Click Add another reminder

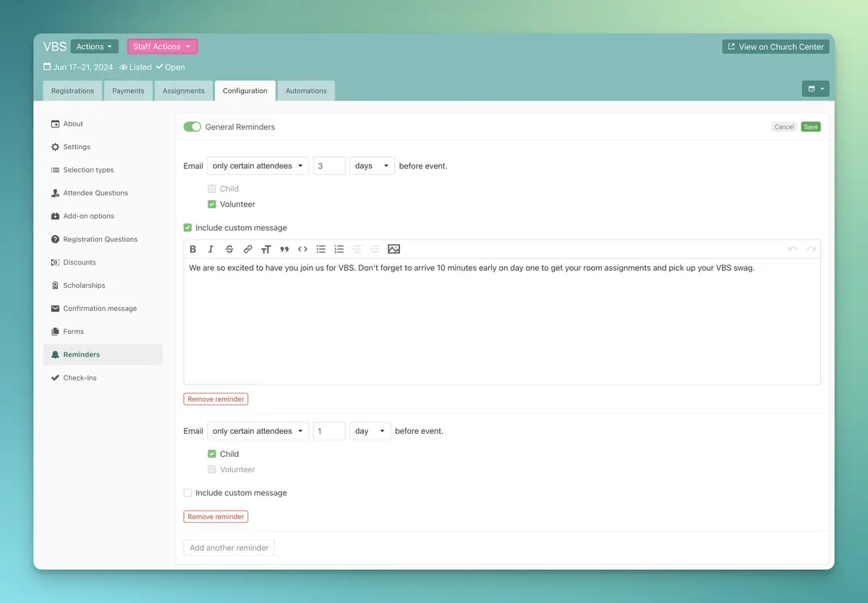(229, 548)
